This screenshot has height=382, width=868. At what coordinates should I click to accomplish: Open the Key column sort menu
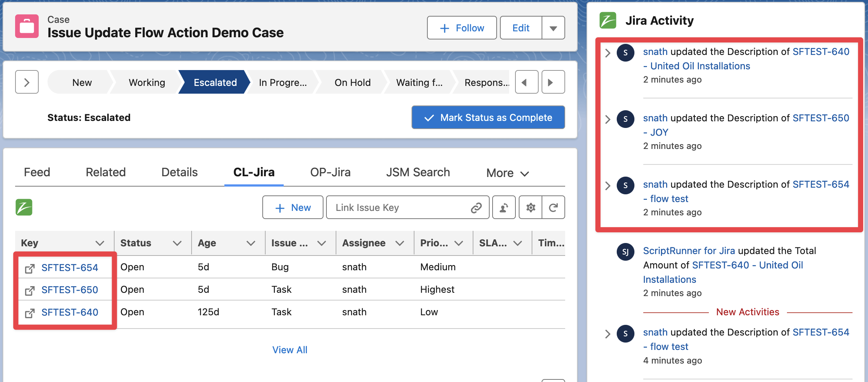(x=99, y=243)
